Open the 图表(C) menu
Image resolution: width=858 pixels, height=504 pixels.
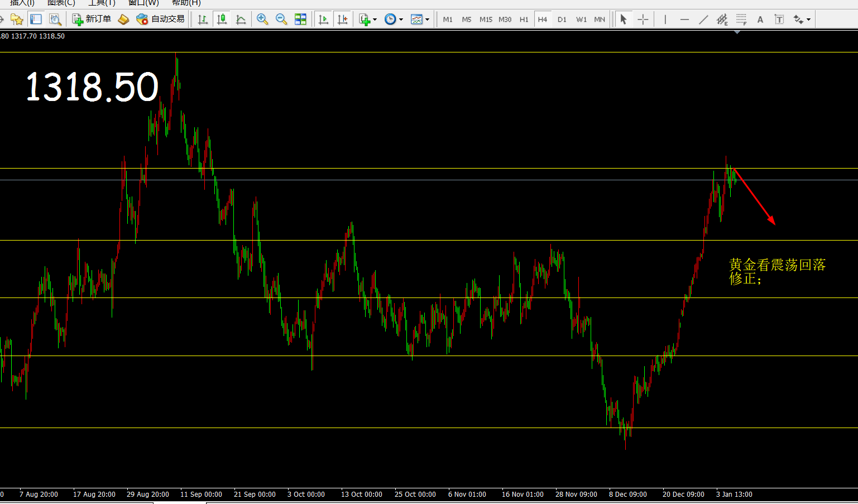[61, 3]
